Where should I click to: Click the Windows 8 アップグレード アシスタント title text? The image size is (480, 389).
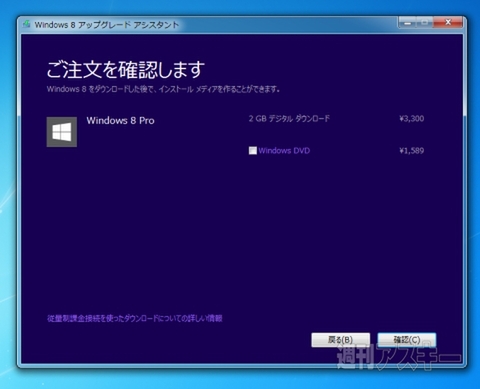tap(107, 25)
